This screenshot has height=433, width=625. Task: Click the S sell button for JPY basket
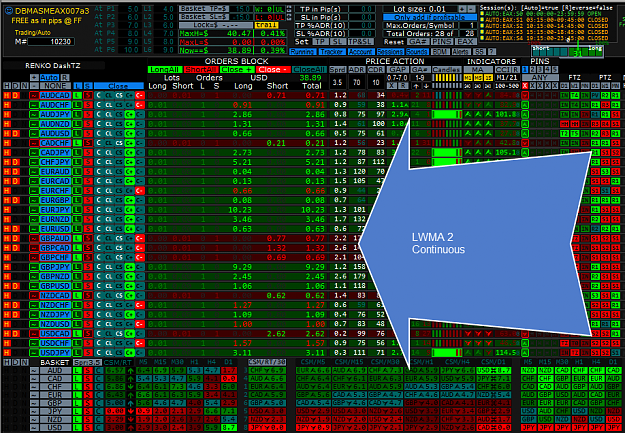pyautogui.click(x=88, y=411)
